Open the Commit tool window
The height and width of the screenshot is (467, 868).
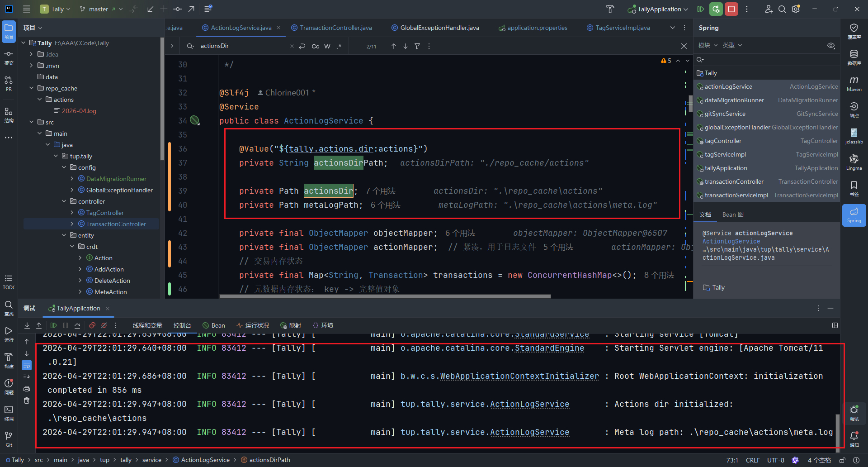9,57
